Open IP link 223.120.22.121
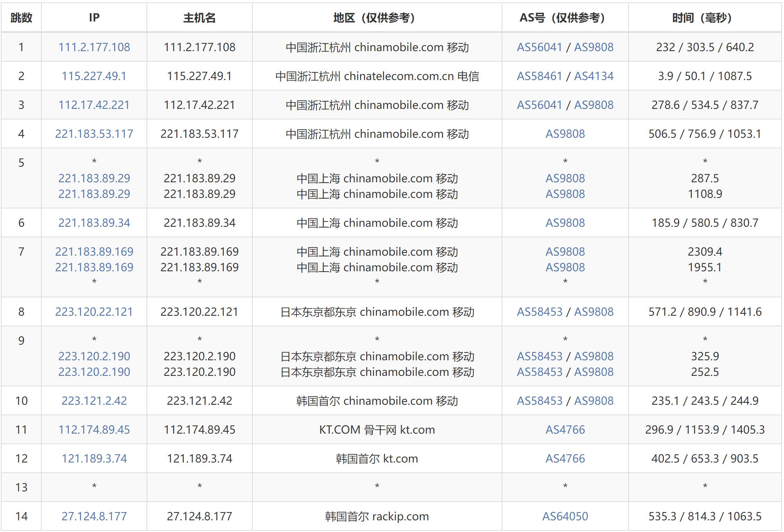Screen dimensions: 784x532 coord(94,312)
